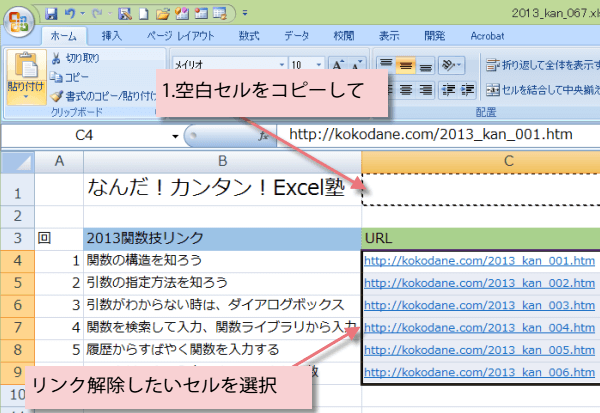Open link 2013_kan_001.htm in column C
600x413 pixels.
(479, 261)
